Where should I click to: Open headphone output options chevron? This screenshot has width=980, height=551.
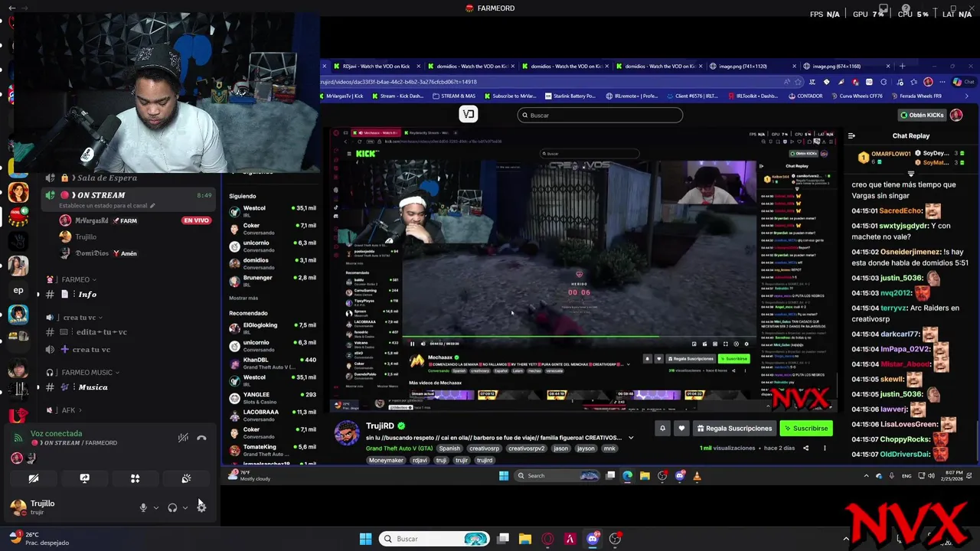click(185, 507)
